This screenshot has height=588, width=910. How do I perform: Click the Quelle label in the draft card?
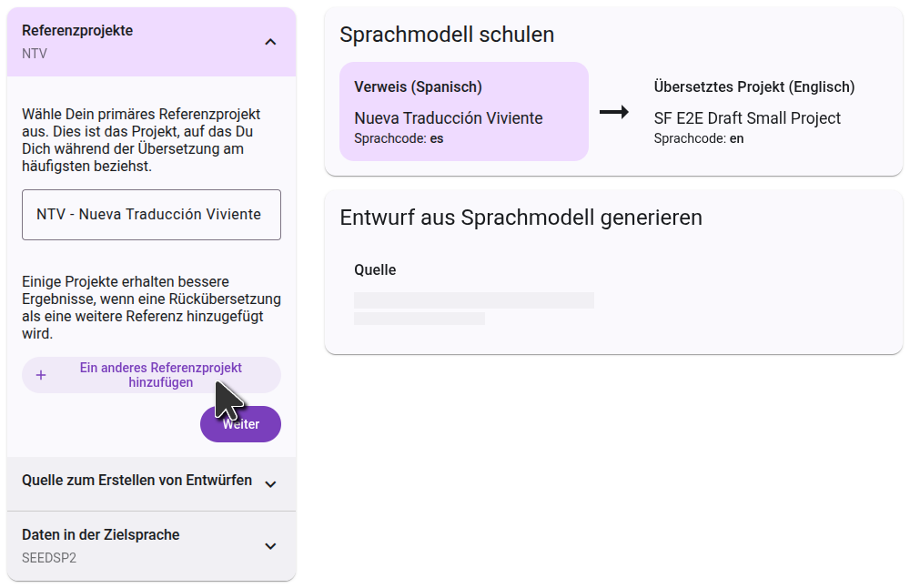[375, 270]
